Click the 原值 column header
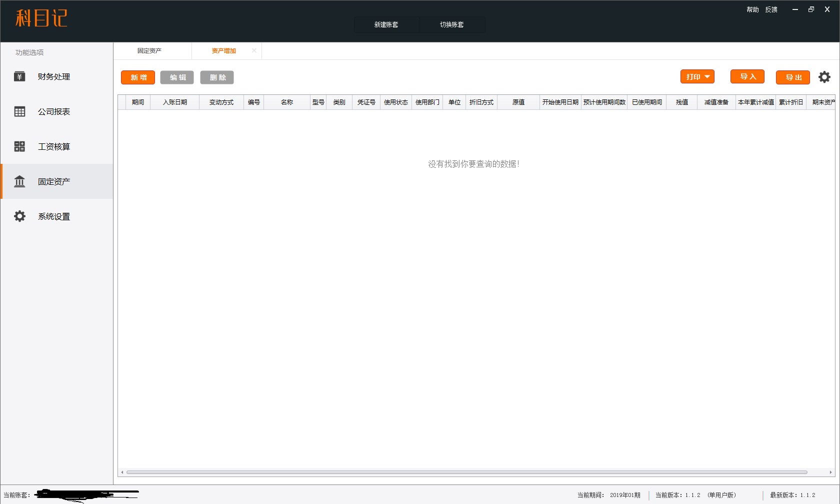The width and height of the screenshot is (840, 504). [x=518, y=102]
